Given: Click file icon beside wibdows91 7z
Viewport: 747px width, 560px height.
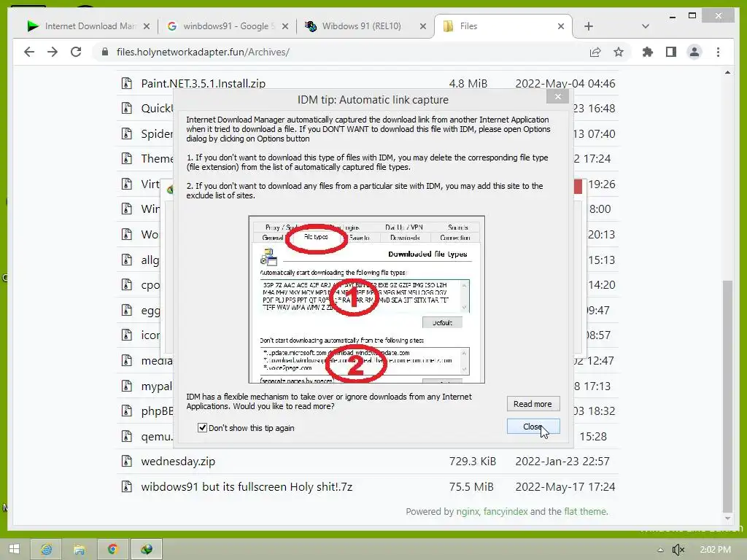Looking at the screenshot, I should point(126,486).
